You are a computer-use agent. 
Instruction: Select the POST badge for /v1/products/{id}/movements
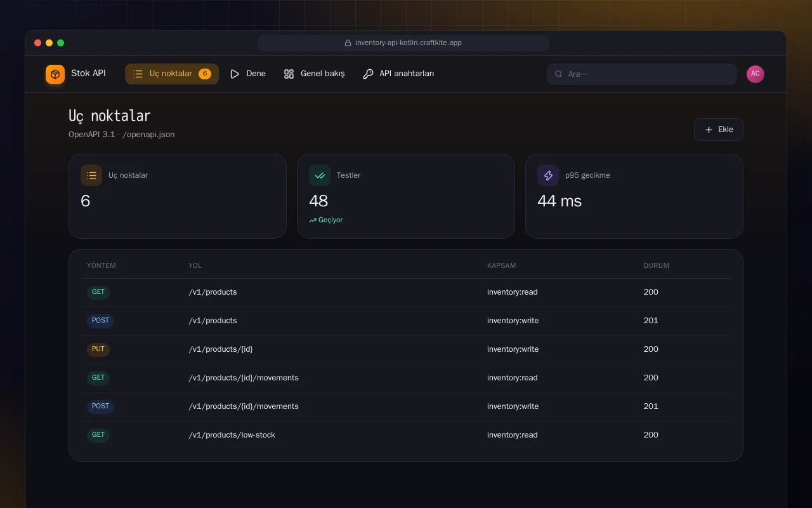tap(100, 406)
